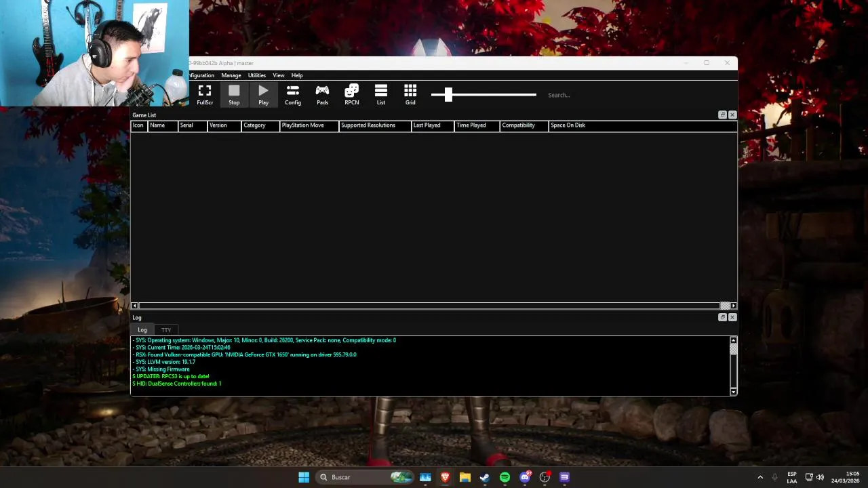Click the ESP LAA language indicator
This screenshot has width=868, height=488.
791,477
